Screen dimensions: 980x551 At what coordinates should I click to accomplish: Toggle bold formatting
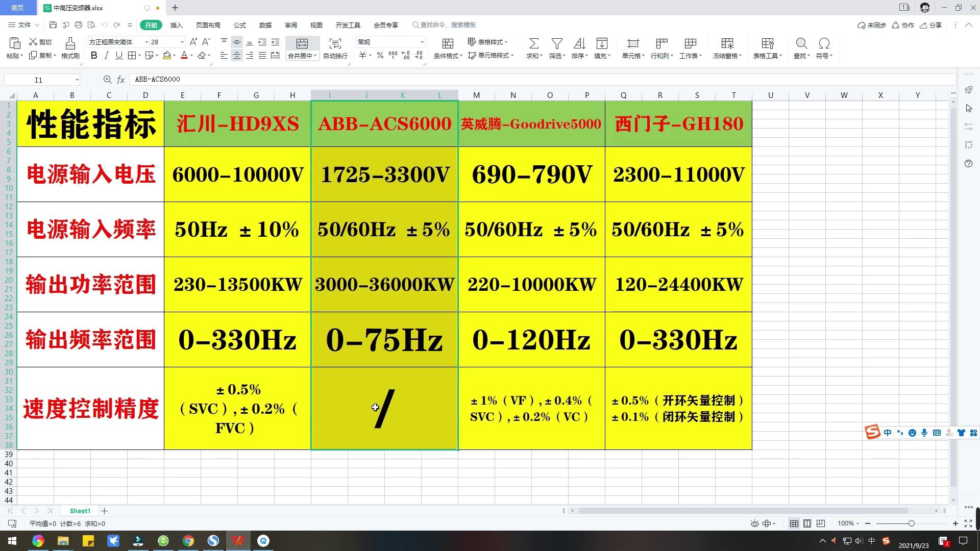[94, 56]
